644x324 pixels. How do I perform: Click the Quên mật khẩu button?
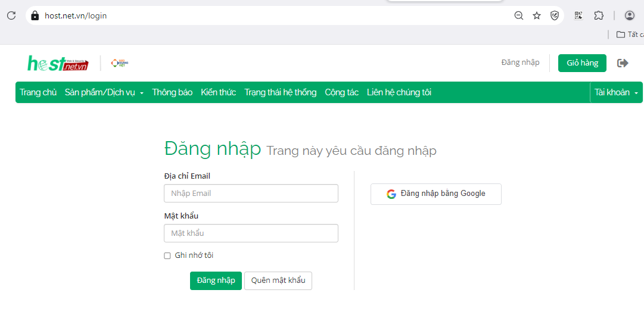tap(278, 281)
